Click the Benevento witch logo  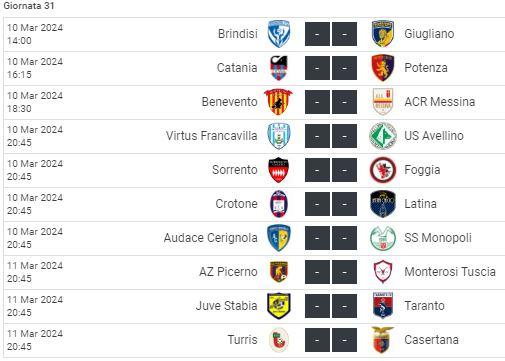point(278,102)
